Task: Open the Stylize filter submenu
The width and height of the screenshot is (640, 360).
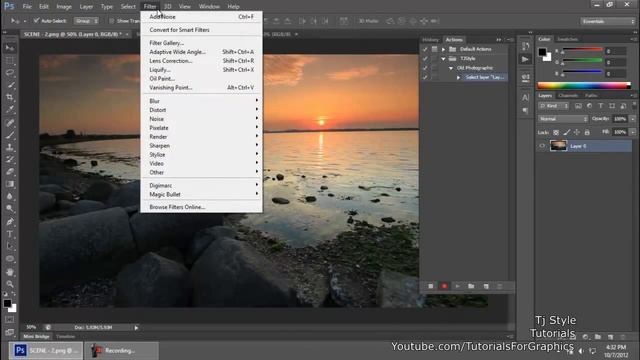Action: 202,155
